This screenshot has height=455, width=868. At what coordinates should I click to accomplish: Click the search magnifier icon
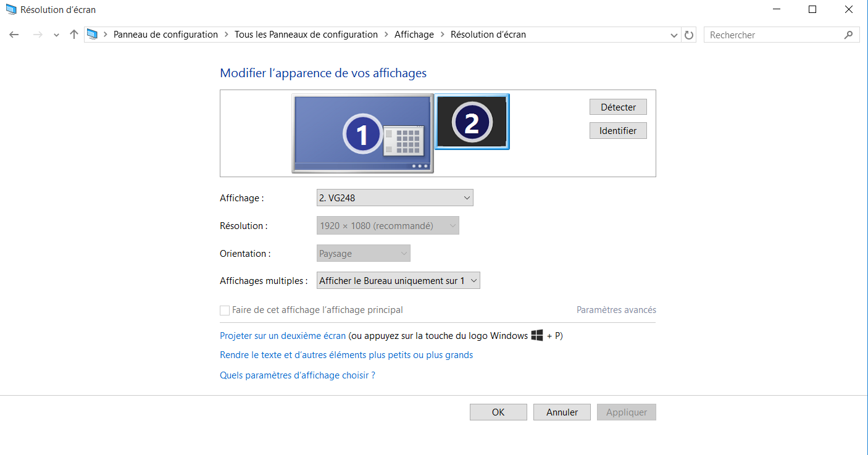pos(848,35)
